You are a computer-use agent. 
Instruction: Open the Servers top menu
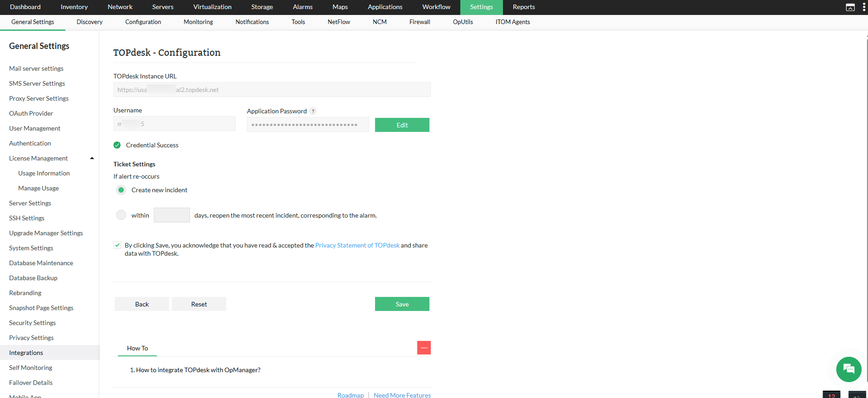point(163,7)
